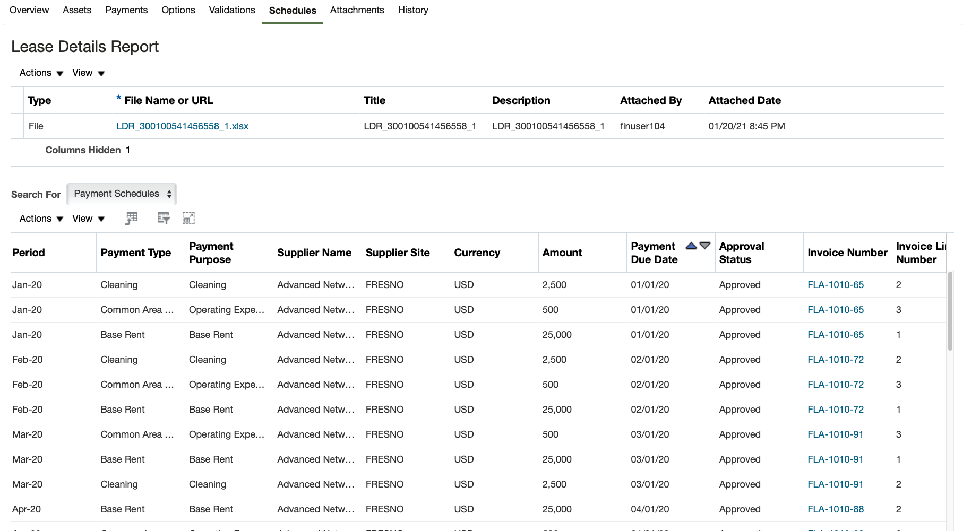Viewport: 980px width, 531px height.
Task: Click the Export to Excel table icon
Action: tap(131, 218)
